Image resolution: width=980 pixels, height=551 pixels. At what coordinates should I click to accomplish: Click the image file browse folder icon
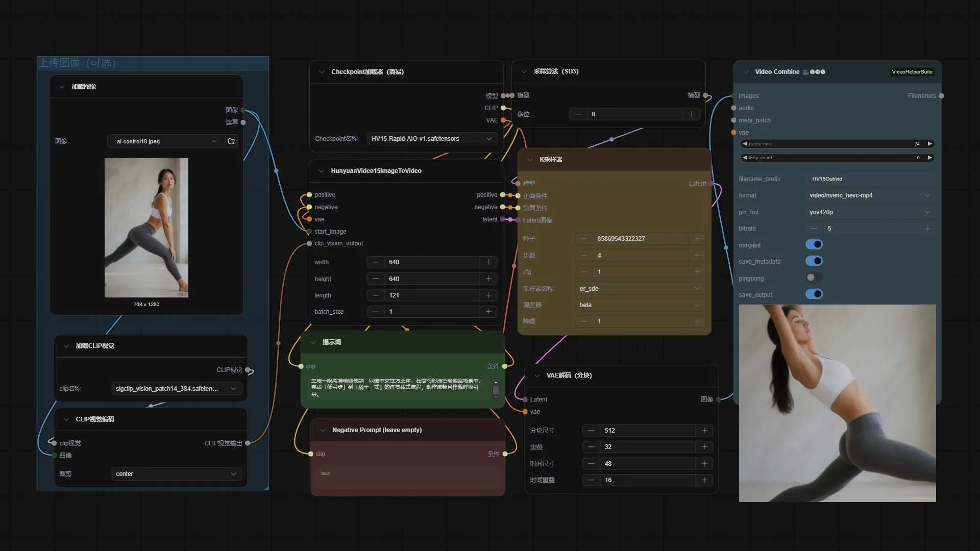coord(231,141)
